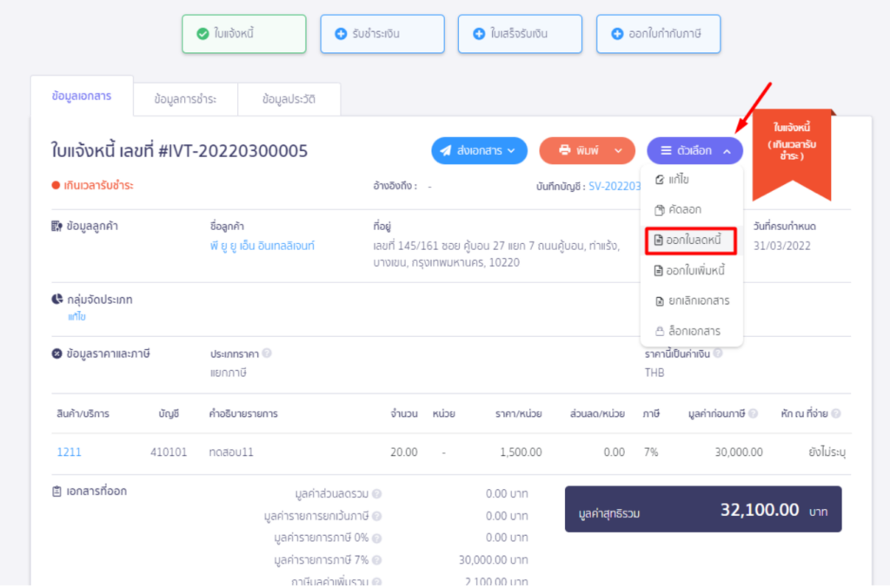Click the ใบแจ้งหนี้ green status step button
Screen dimensions: 890x588
[x=244, y=34]
